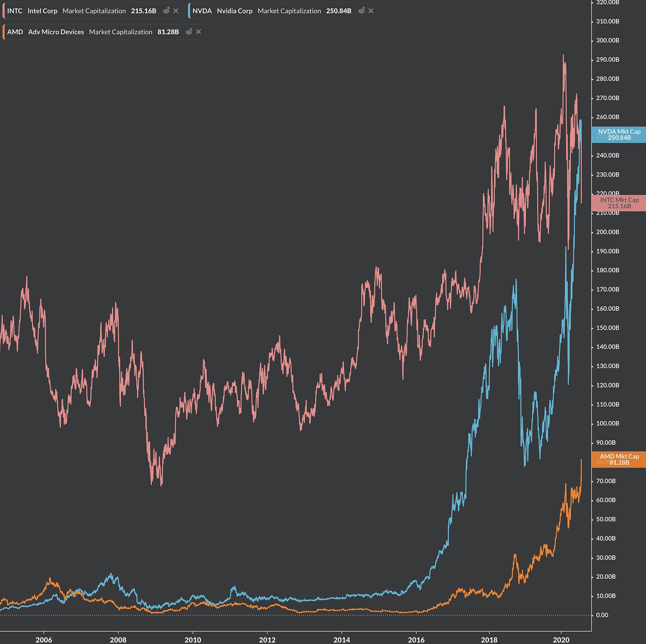
Task: Click the Adv Micro Devices company name
Action: tap(56, 32)
